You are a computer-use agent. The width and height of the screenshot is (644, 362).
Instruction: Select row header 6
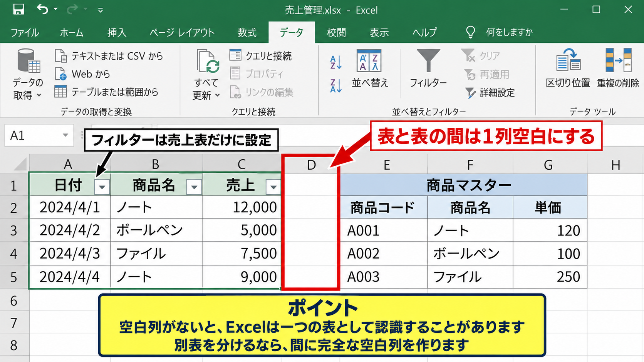[x=14, y=300]
